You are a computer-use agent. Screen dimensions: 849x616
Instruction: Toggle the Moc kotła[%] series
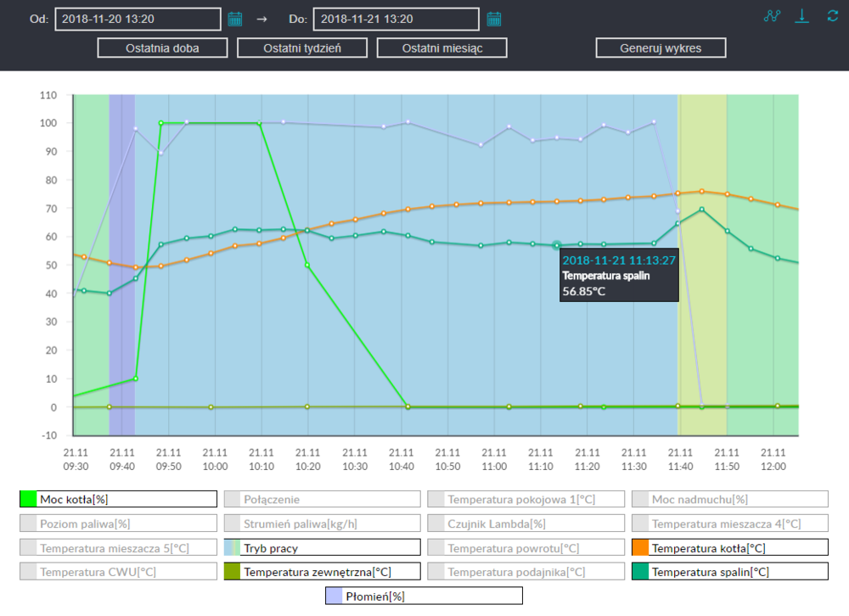pos(118,500)
